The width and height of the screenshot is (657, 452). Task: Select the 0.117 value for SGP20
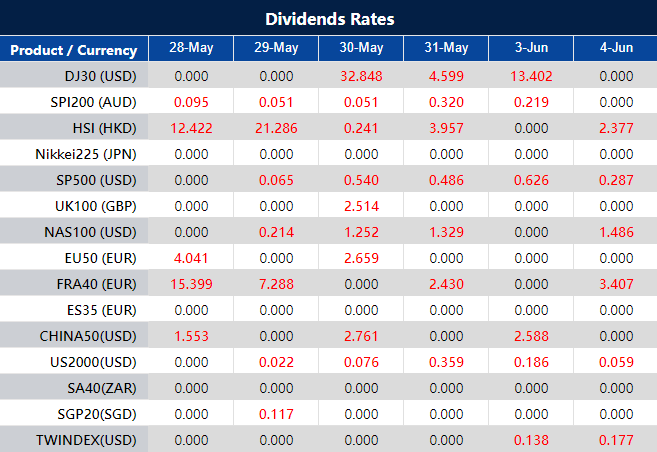point(276,413)
